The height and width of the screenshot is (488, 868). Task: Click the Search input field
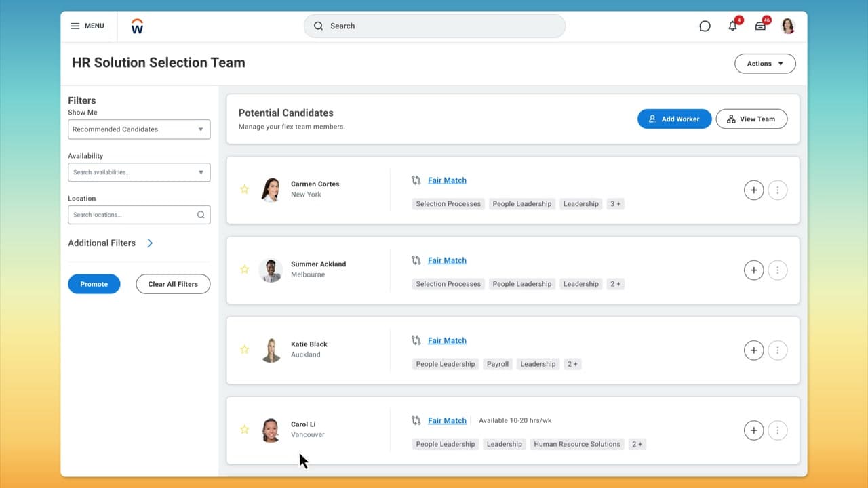[434, 26]
